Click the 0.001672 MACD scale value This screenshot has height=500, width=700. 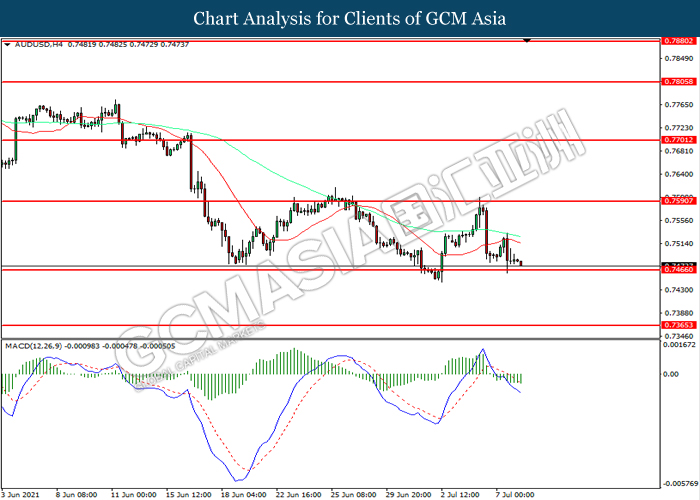pyautogui.click(x=679, y=345)
